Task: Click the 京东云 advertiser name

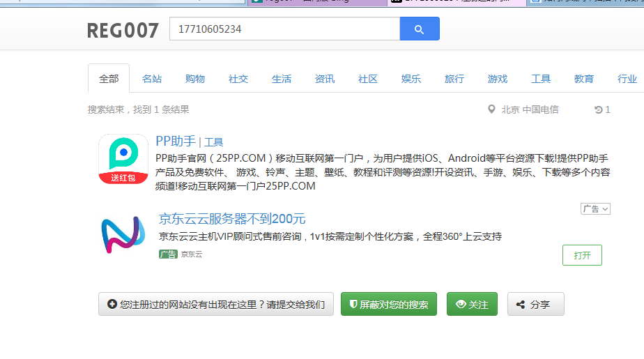Action: 192,254
